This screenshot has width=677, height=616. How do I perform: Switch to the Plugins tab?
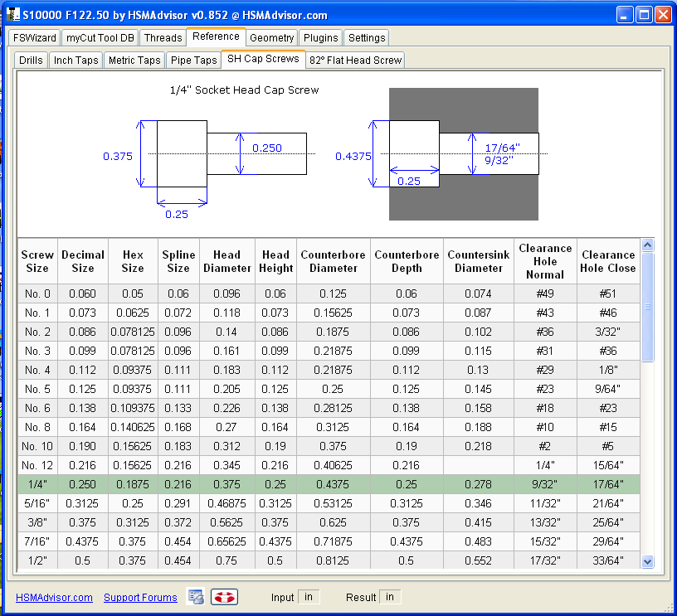[321, 38]
